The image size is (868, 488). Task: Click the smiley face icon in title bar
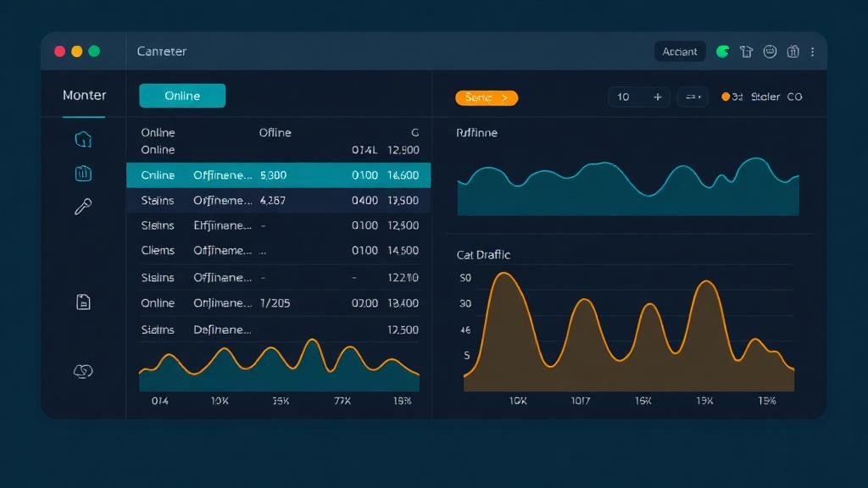click(x=770, y=52)
